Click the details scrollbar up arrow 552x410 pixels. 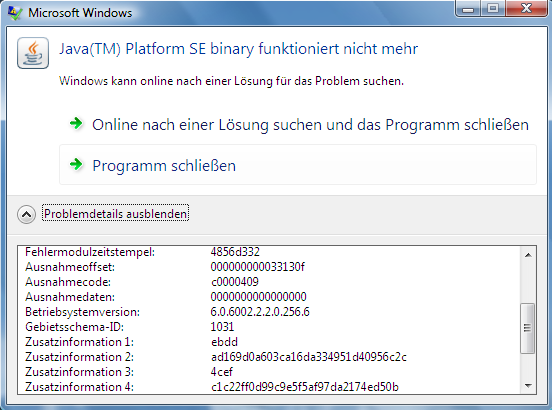(x=528, y=254)
